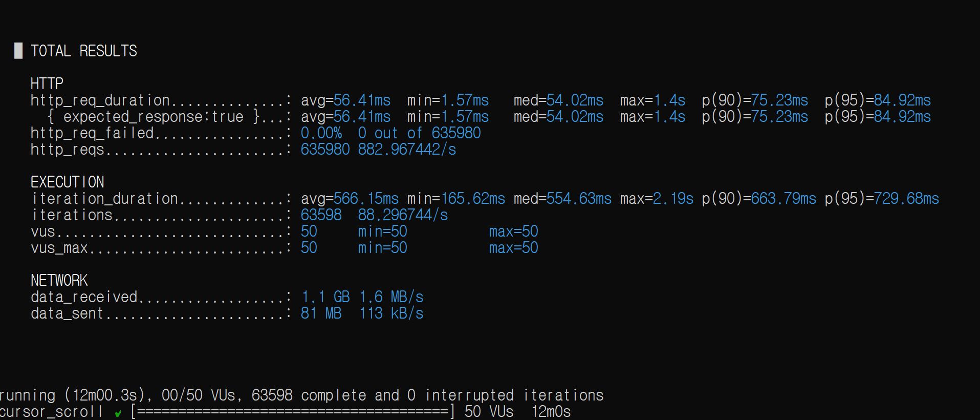Click the iteration_duration avg value 566.15ms
Viewport: 980px width, 420px height.
[x=365, y=199]
